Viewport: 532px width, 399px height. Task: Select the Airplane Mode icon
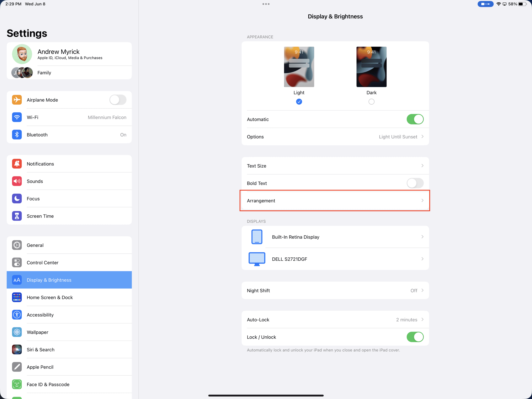[x=17, y=100]
